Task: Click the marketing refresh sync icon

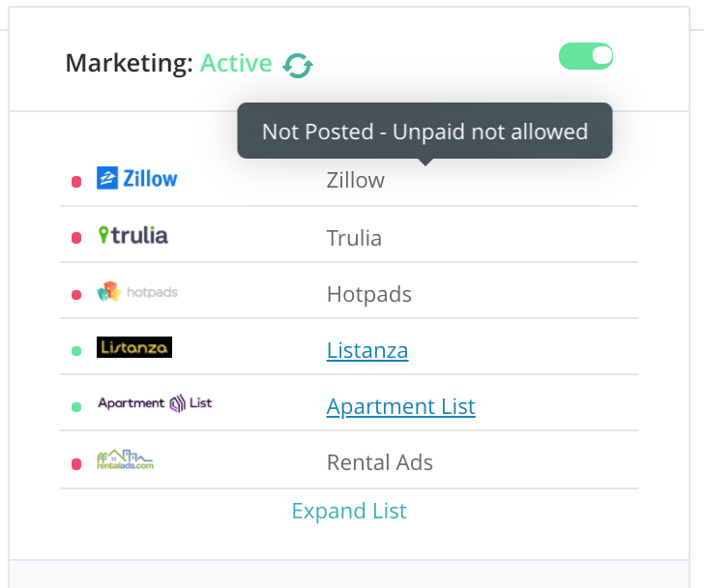Action: [x=298, y=65]
